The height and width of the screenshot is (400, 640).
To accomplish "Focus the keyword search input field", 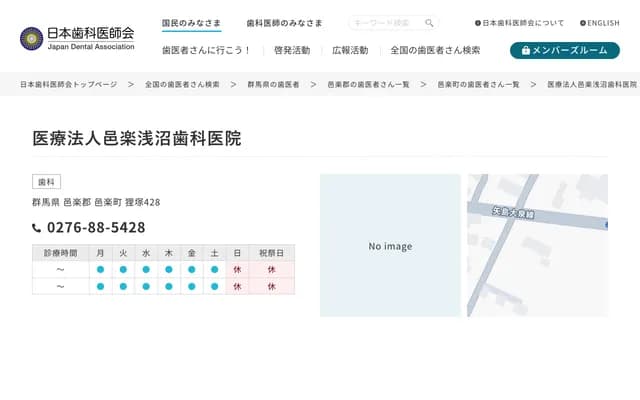I will point(385,23).
